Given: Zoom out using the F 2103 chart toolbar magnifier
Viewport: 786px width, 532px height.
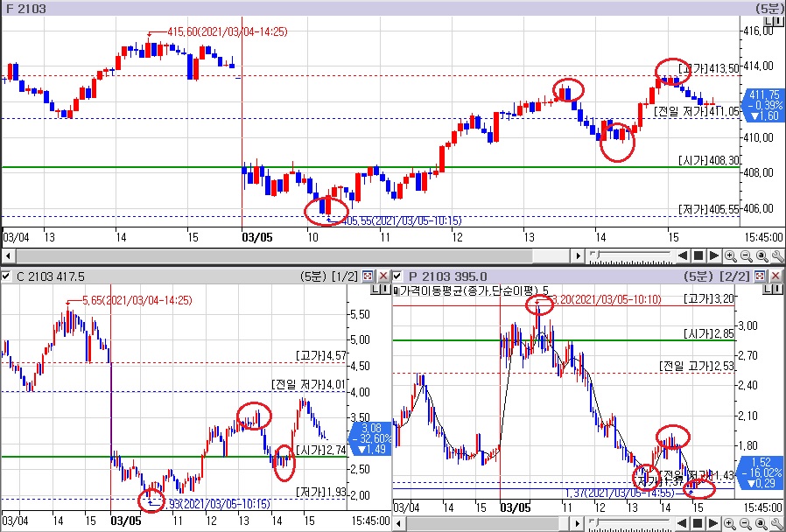Looking at the screenshot, I should (747, 256).
